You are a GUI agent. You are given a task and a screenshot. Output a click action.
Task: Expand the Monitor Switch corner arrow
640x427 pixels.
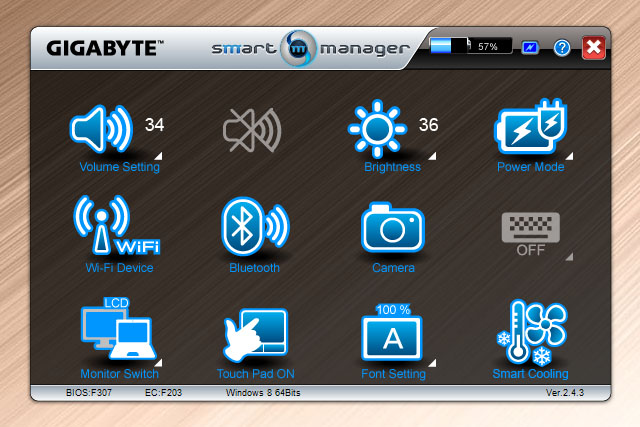coord(158,363)
